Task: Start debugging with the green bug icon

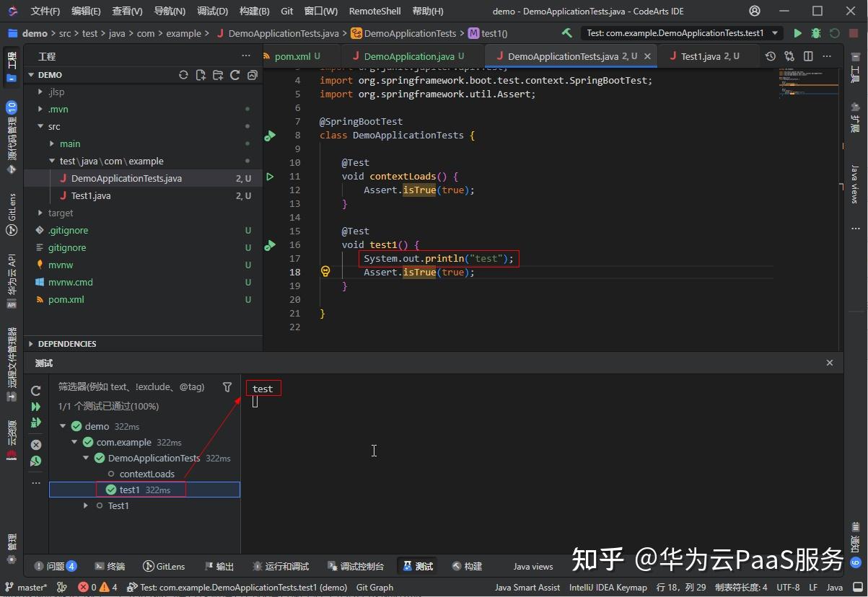Action: pyautogui.click(x=816, y=33)
